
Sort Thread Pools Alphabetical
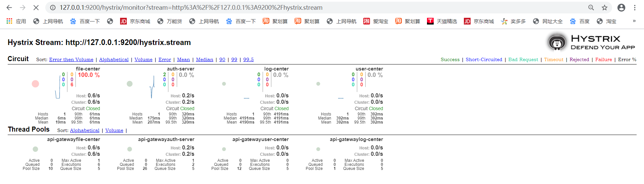pyautogui.click(x=85, y=130)
